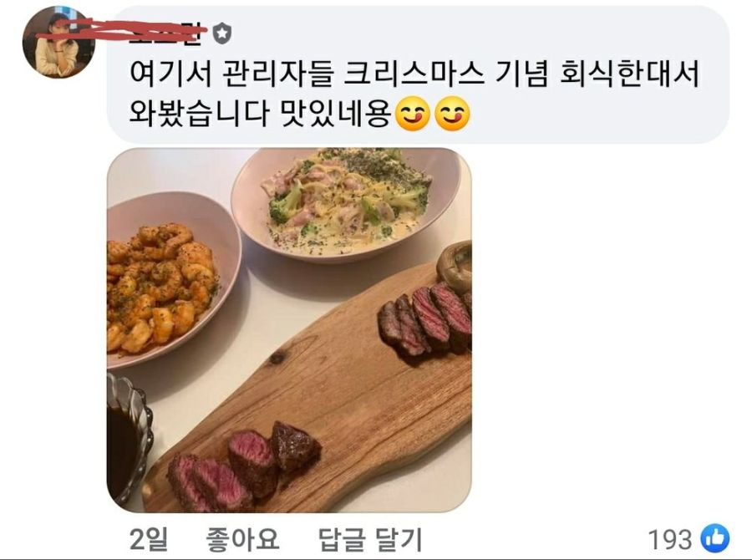Image resolution: width=752 pixels, height=560 pixels.
Task: Click the upper steak slices on the board
Action: pyautogui.click(x=425, y=319)
